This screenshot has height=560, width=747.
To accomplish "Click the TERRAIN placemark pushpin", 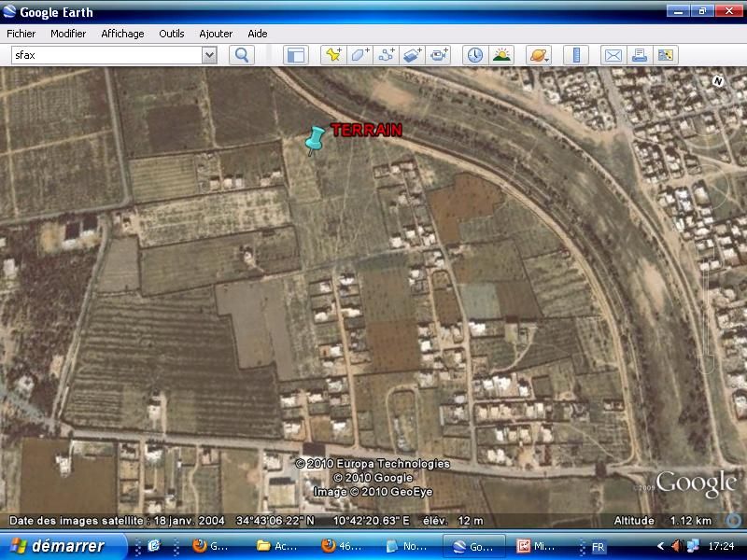I will coord(315,139).
